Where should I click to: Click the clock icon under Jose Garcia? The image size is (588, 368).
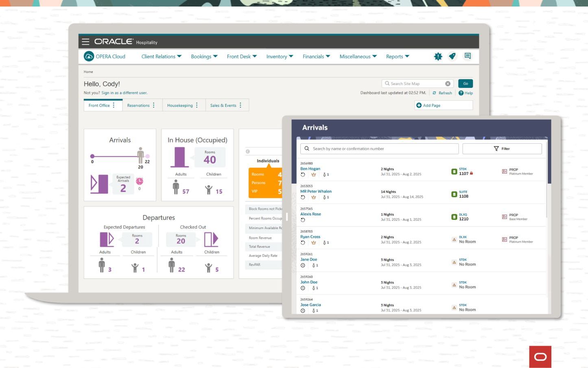point(303,311)
